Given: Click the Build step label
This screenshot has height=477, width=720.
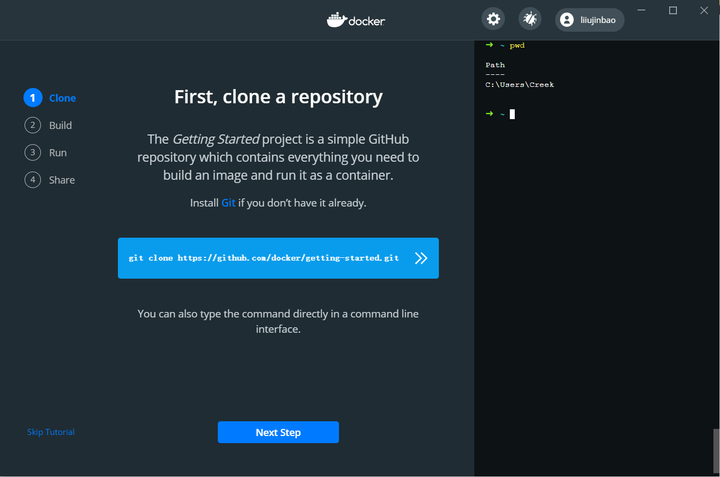Looking at the screenshot, I should [x=61, y=125].
